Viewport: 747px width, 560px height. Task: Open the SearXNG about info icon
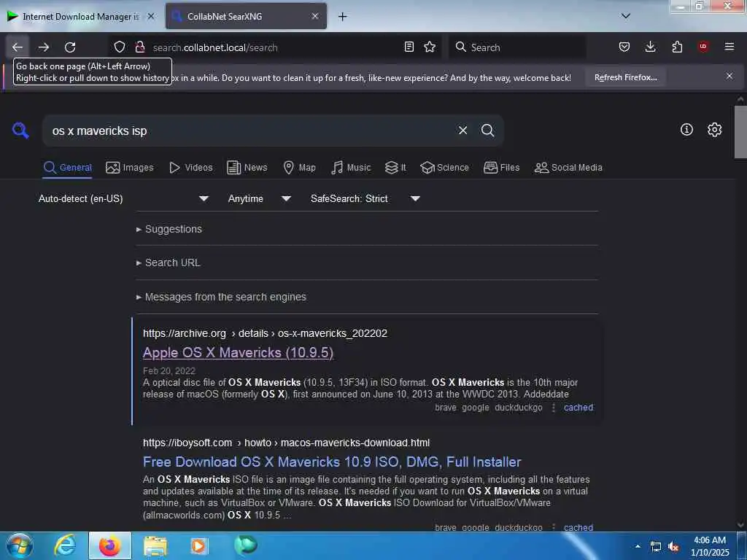tap(686, 130)
